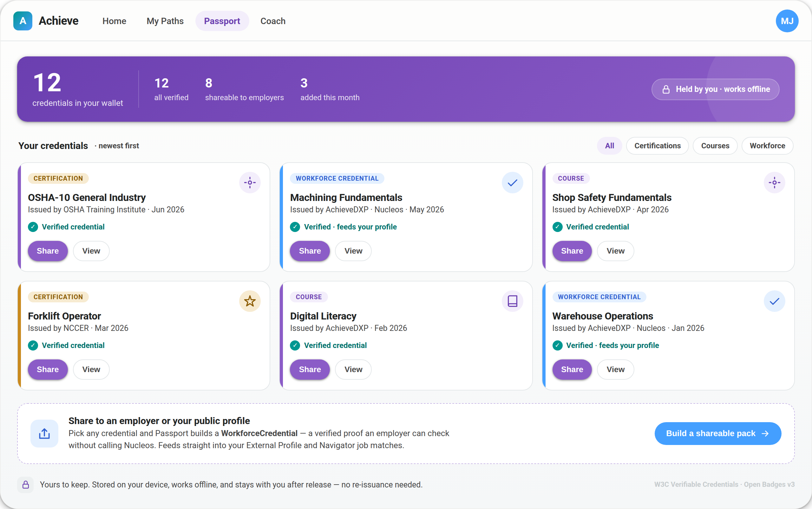Share the OSHA-10 General Industry credential
This screenshot has height=509, width=812.
(48, 251)
